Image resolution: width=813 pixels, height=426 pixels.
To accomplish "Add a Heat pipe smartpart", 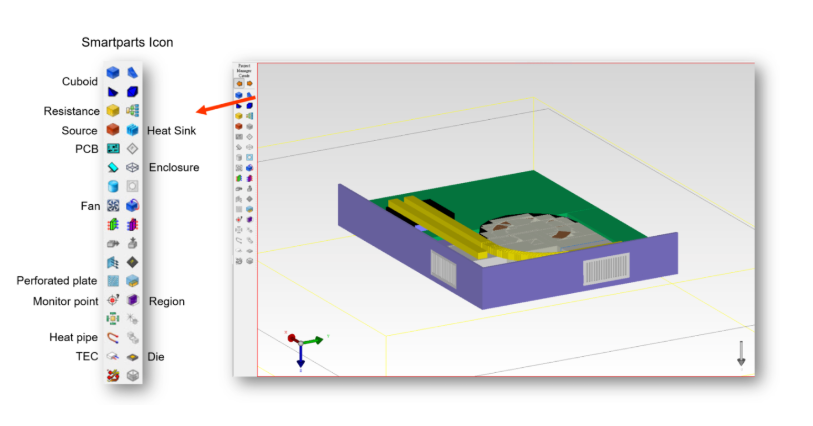I will [x=113, y=338].
